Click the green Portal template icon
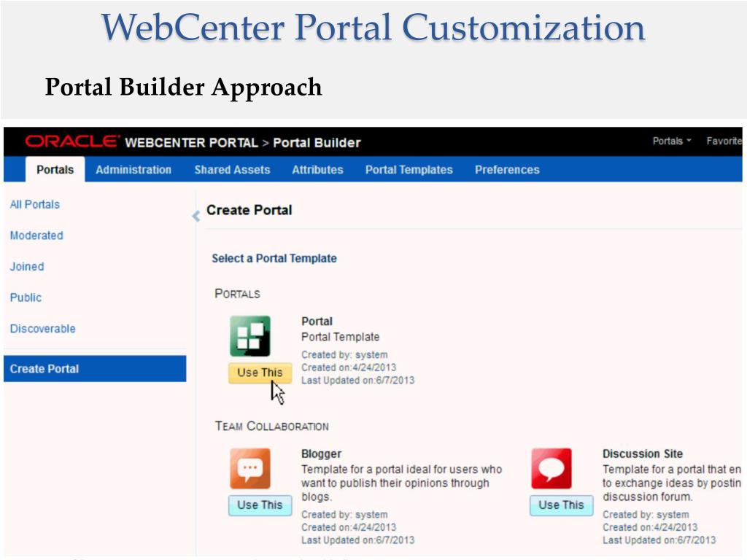 [250, 336]
